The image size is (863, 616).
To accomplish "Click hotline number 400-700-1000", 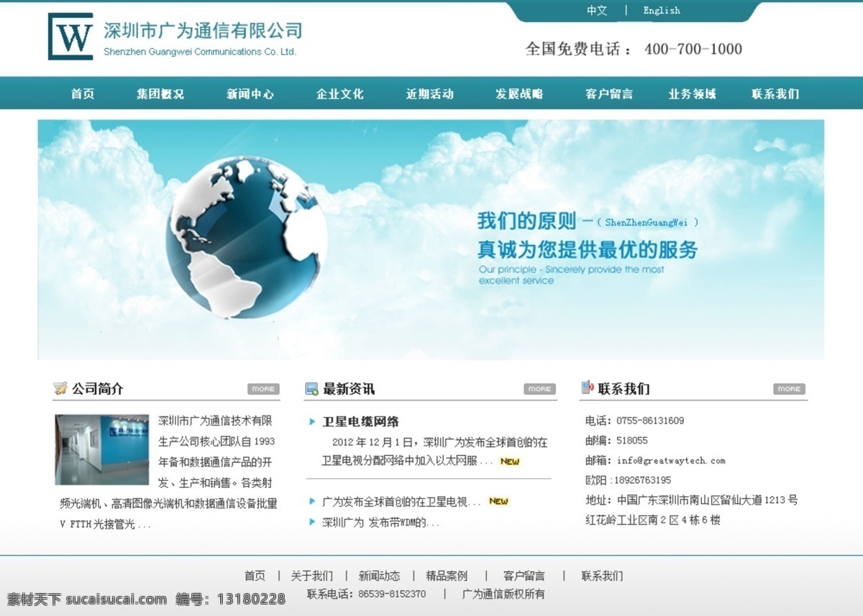I will (693, 49).
